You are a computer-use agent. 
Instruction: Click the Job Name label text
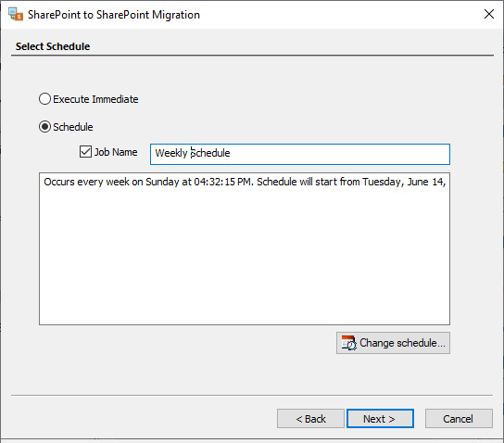pos(116,152)
